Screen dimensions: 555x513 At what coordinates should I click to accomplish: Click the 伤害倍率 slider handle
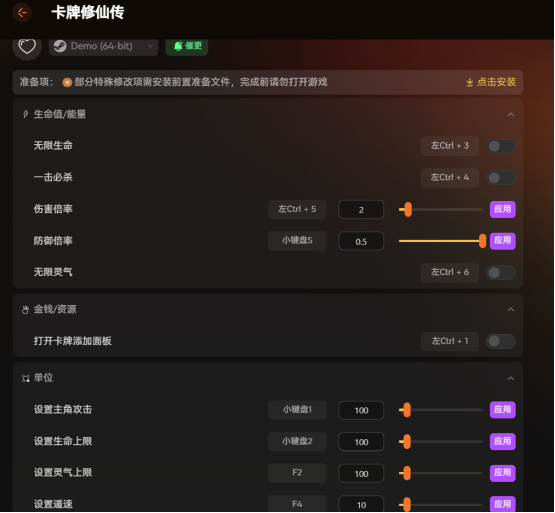[408, 210]
